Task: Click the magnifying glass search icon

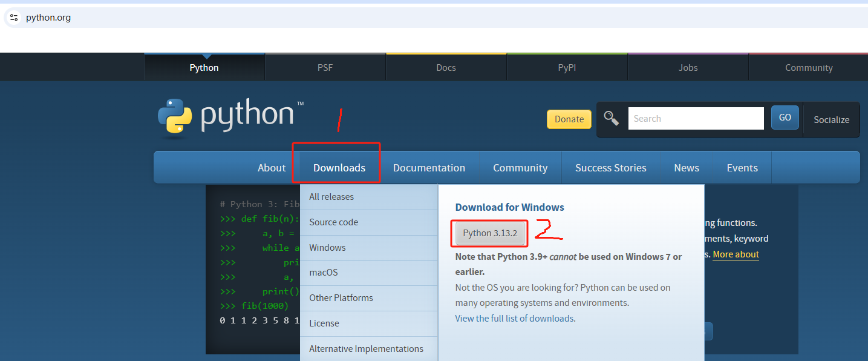Action: coord(611,118)
